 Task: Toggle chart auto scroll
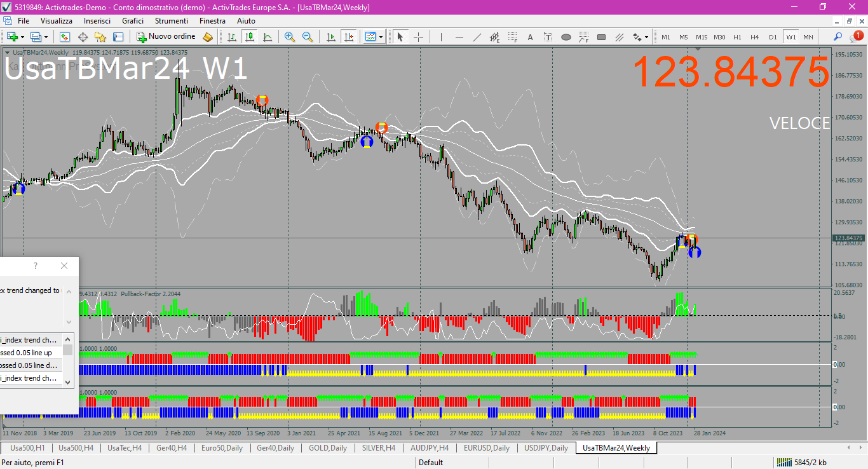tap(330, 37)
